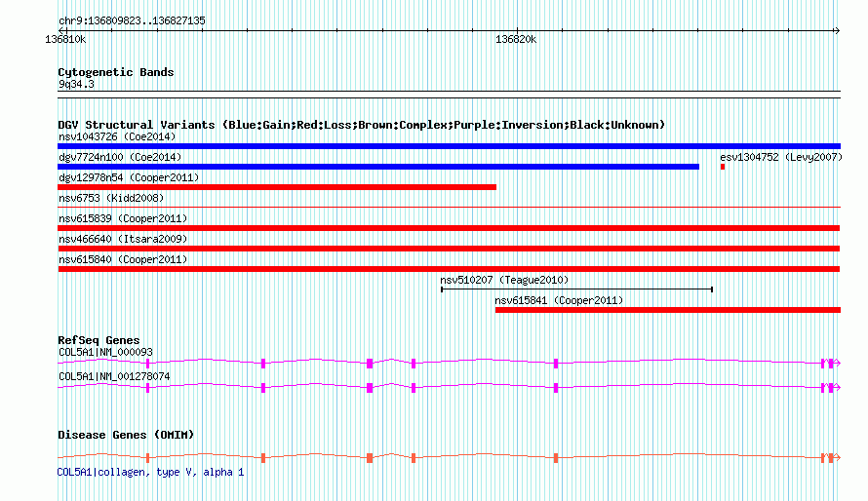Click the Disease Genes (OMIM) track title
868x501 pixels.
pos(126,435)
